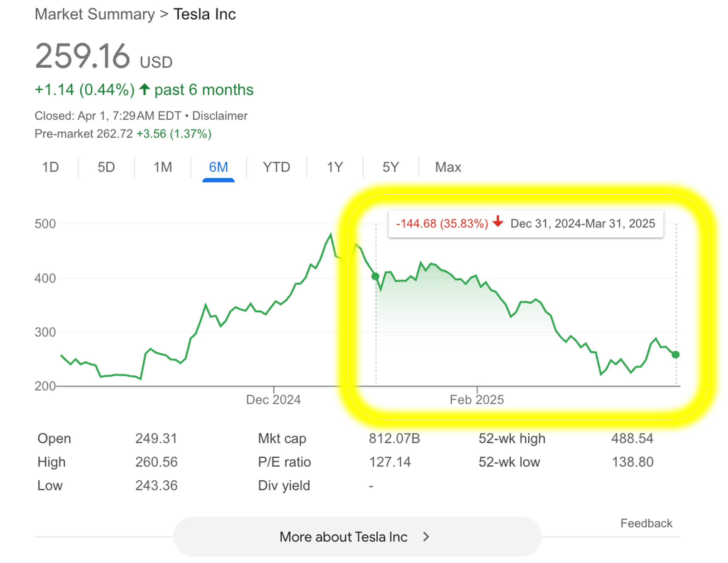Select the 5D time range tab
The width and height of the screenshot is (728, 563).
(x=106, y=167)
